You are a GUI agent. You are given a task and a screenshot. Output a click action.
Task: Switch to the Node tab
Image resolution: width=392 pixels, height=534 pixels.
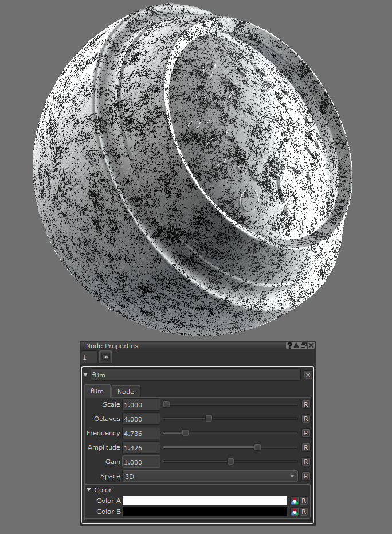(x=126, y=392)
